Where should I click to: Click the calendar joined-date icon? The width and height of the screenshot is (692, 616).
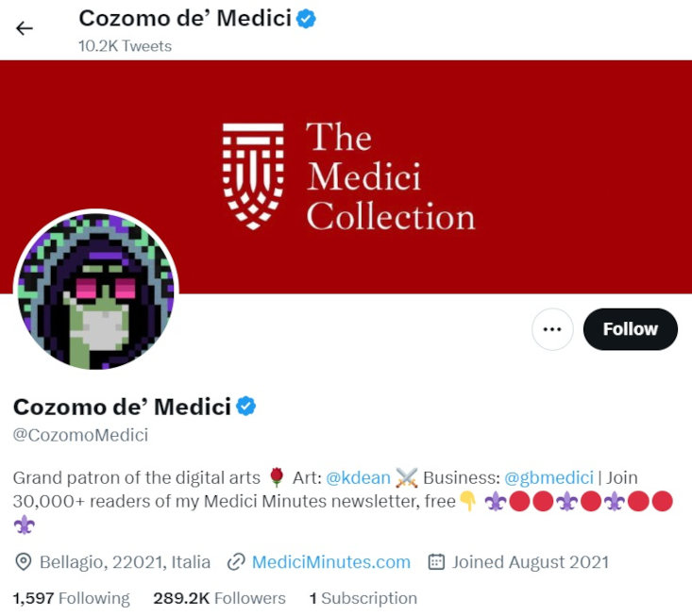click(x=436, y=562)
